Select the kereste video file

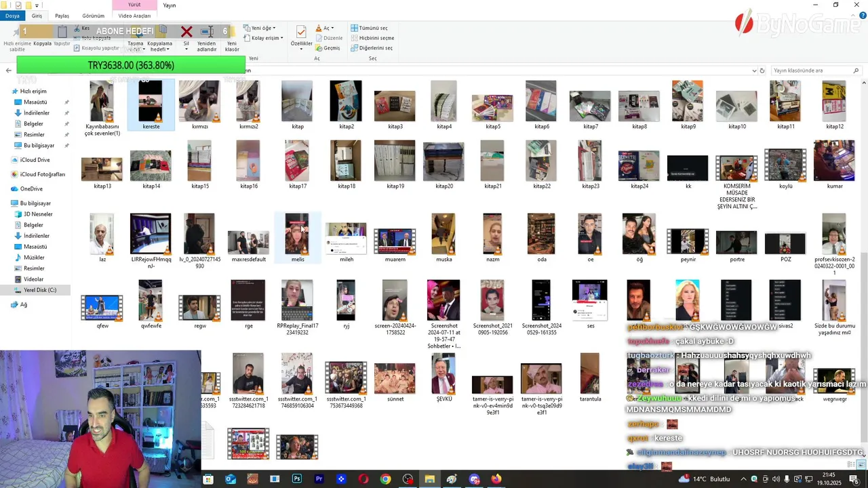(151, 104)
